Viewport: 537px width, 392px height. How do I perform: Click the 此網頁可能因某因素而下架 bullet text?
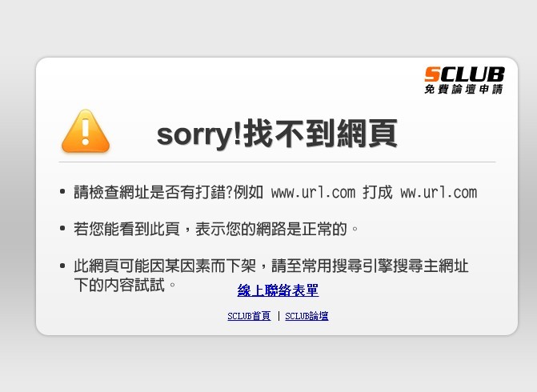pos(165,266)
